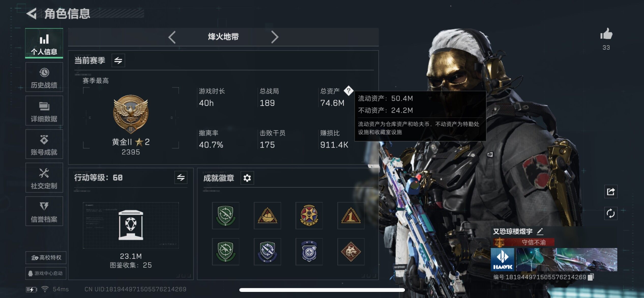Switch to next mode with right chevron

coord(274,37)
